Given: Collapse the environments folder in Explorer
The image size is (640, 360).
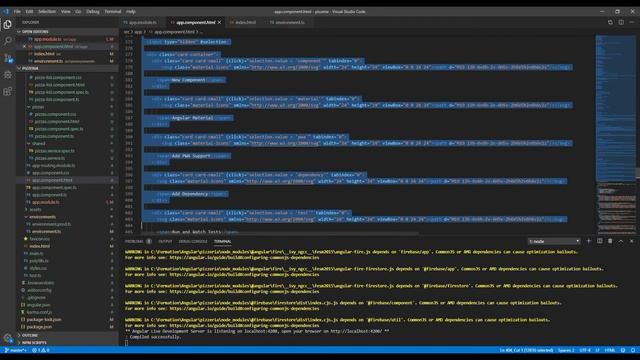Looking at the screenshot, I should pyautogui.click(x=42, y=217).
